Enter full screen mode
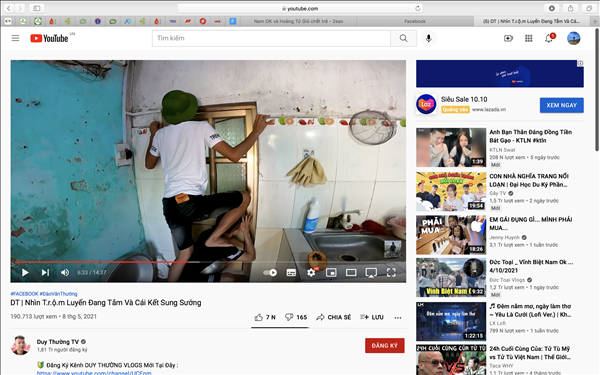 [x=391, y=272]
